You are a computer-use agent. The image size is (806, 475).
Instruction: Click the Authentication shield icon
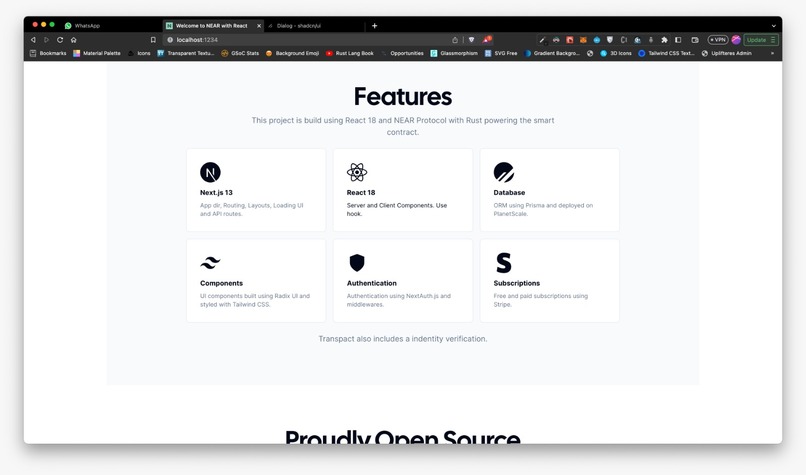(357, 263)
